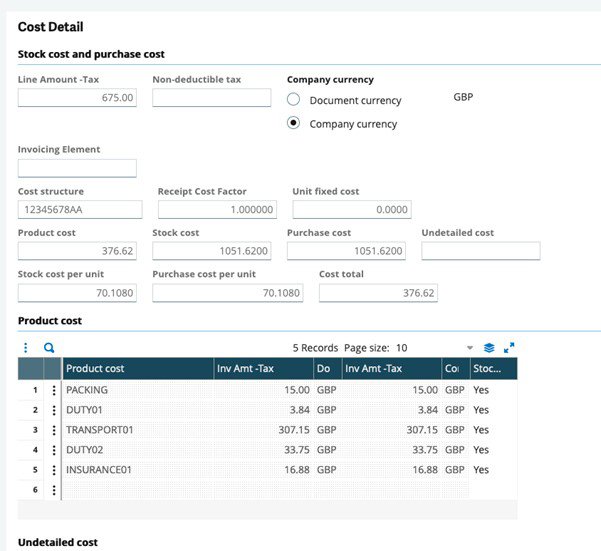Click the Product cost field showing 376.62

pos(77,251)
